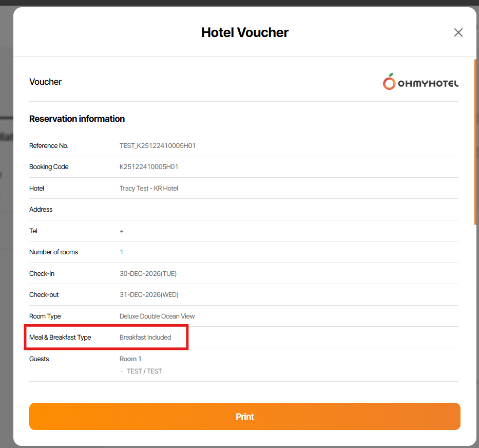Click the Tel field label
Viewport: 479px width, 448px height.
pyautogui.click(x=33, y=231)
